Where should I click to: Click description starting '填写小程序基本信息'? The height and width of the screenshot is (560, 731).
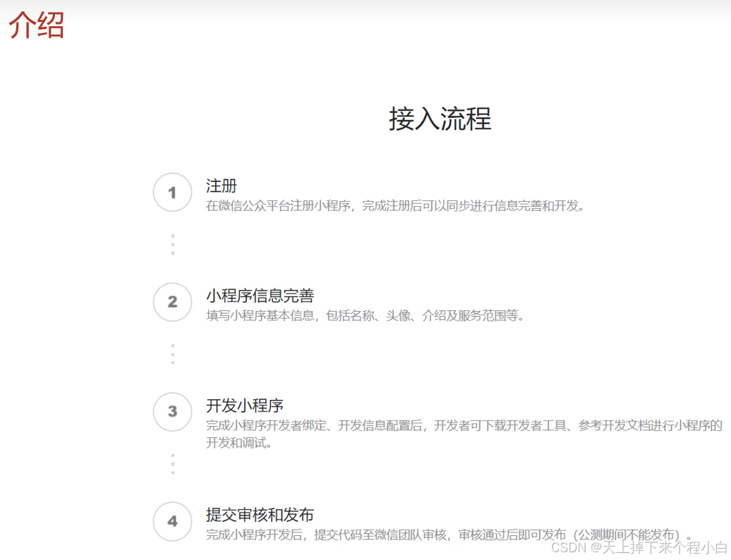click(x=365, y=315)
